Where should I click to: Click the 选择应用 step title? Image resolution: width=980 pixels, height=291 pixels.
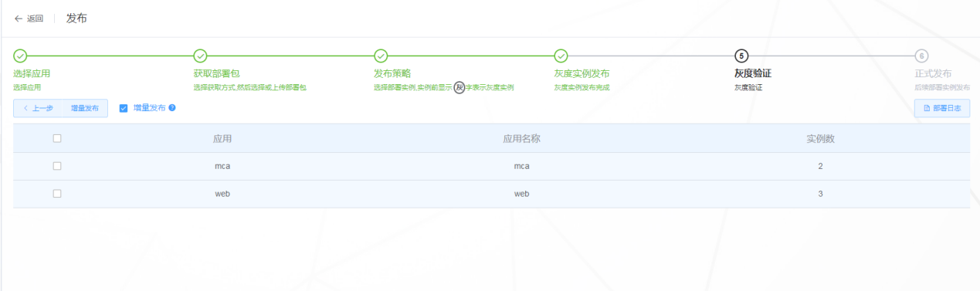click(x=32, y=74)
